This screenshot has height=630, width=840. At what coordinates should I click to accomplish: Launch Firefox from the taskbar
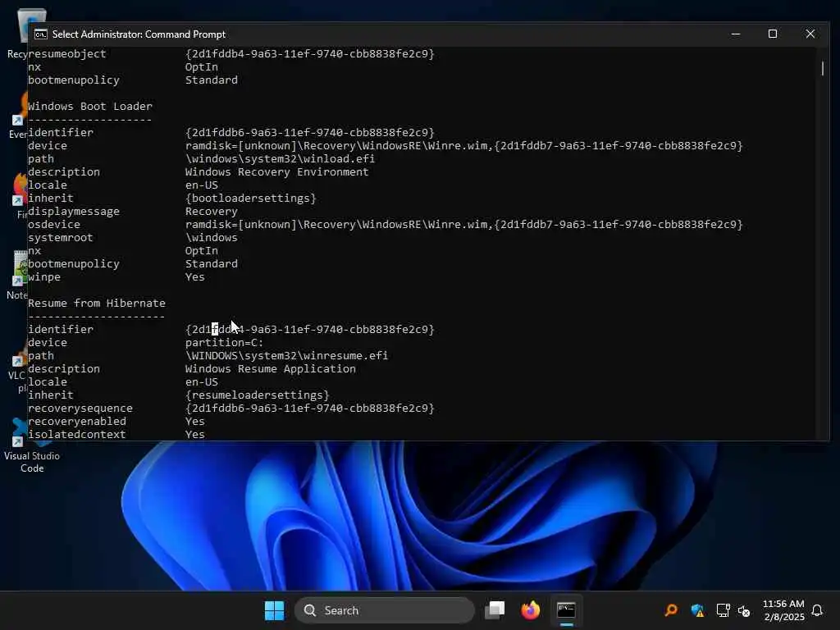tap(531, 610)
